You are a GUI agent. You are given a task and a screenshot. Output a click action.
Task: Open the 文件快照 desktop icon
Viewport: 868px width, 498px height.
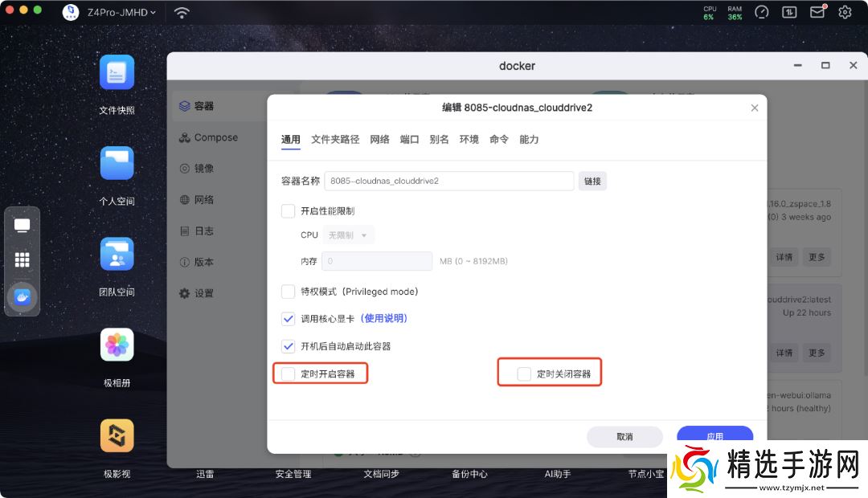pos(117,73)
